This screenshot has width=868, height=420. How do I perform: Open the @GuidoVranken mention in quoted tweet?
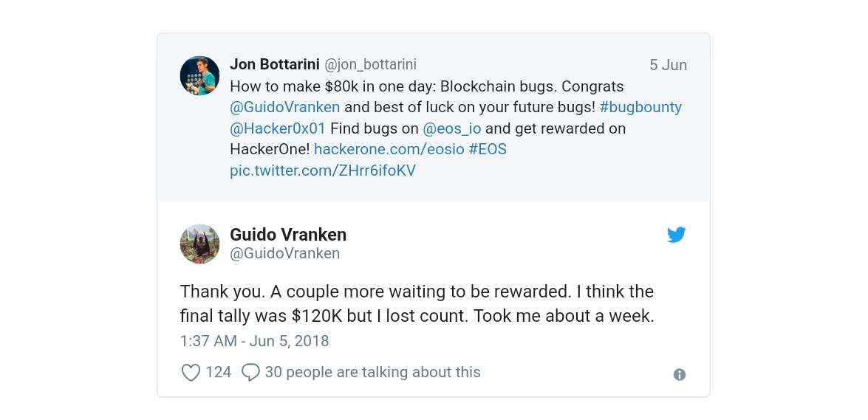284,107
